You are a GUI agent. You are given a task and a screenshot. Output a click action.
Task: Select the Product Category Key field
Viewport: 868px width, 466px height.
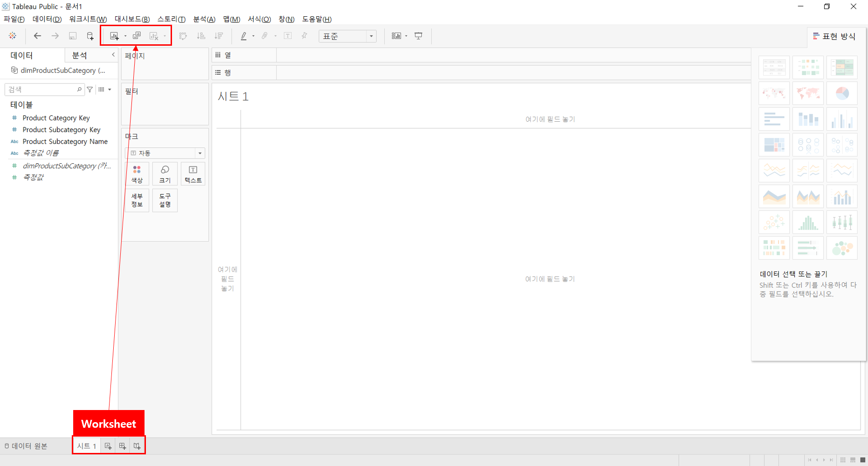pos(56,118)
